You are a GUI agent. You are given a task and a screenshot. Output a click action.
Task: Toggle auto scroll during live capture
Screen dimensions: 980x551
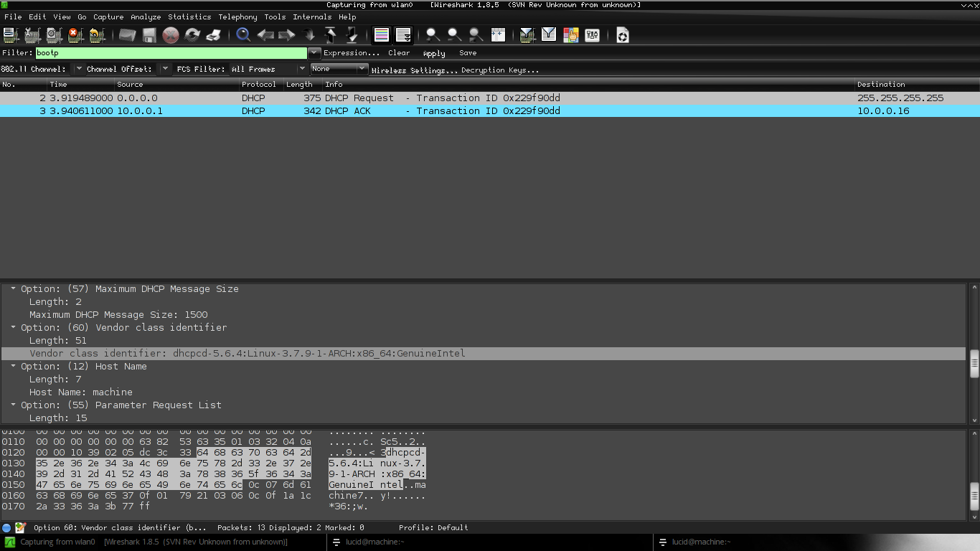(403, 34)
